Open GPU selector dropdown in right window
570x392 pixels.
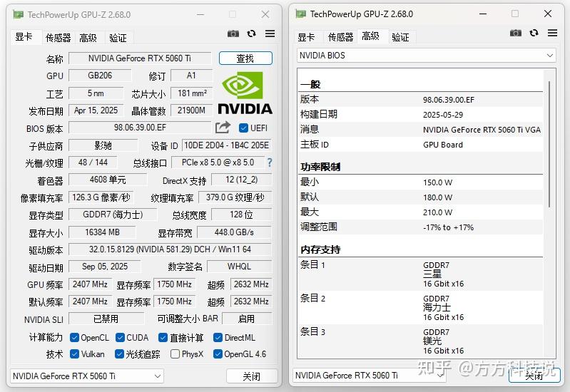370,376
